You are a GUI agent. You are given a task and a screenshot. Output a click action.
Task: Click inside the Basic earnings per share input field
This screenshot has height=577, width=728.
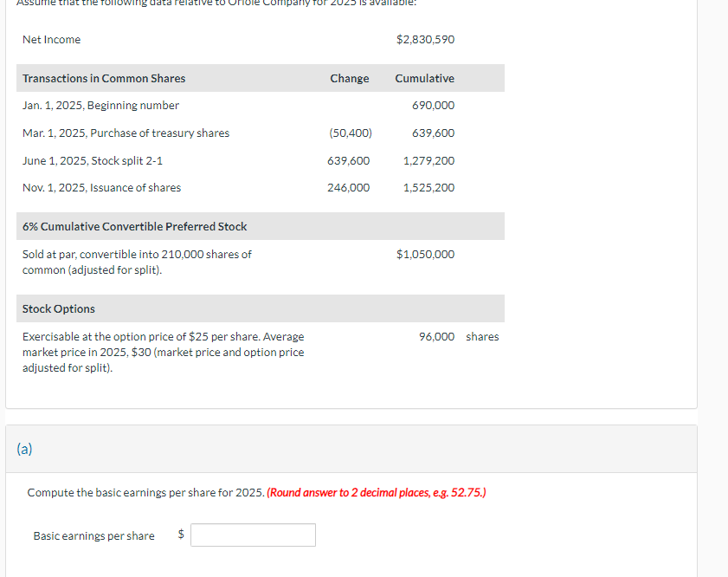point(253,535)
